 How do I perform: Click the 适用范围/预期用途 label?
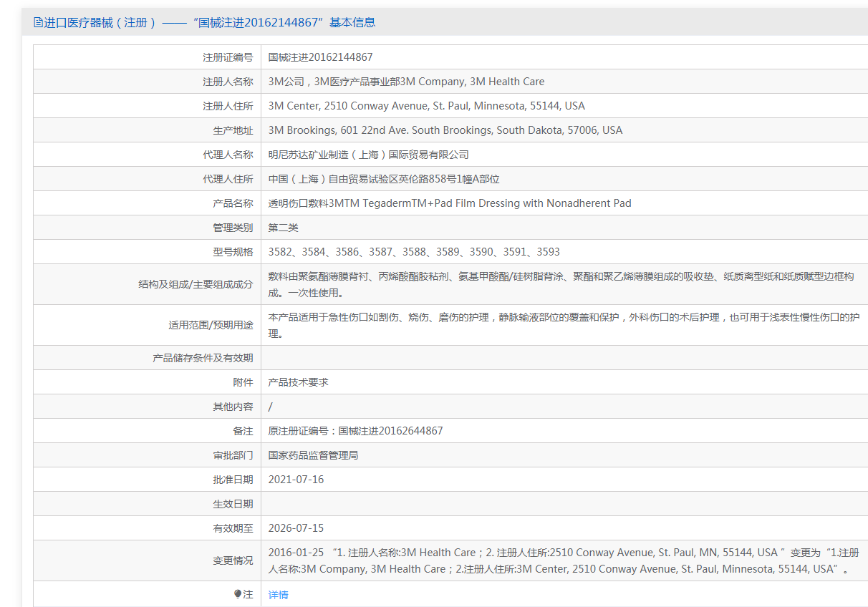click(211, 325)
